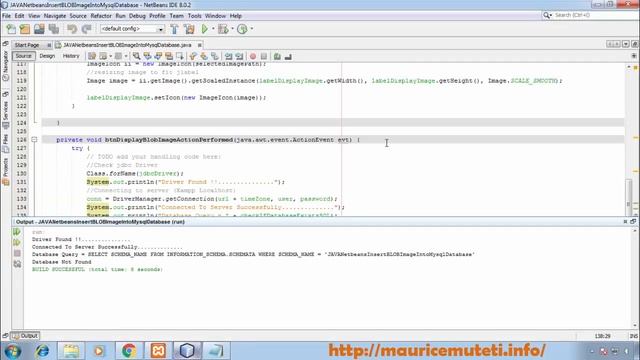Close the Start Page tab

tap(49, 45)
